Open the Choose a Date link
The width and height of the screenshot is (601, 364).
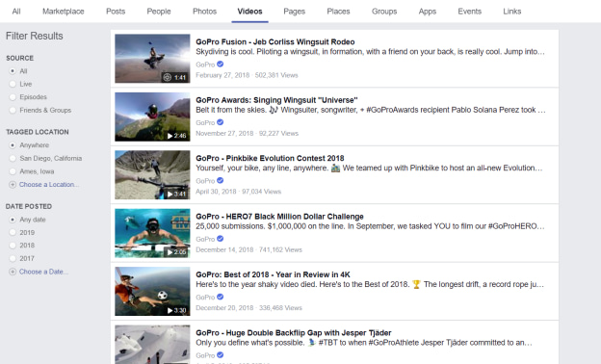pyautogui.click(x=43, y=272)
